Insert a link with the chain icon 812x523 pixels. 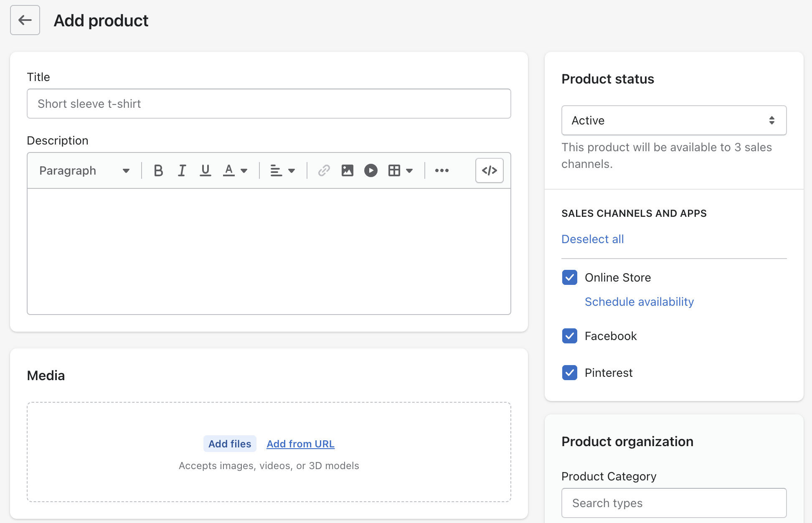coord(324,170)
